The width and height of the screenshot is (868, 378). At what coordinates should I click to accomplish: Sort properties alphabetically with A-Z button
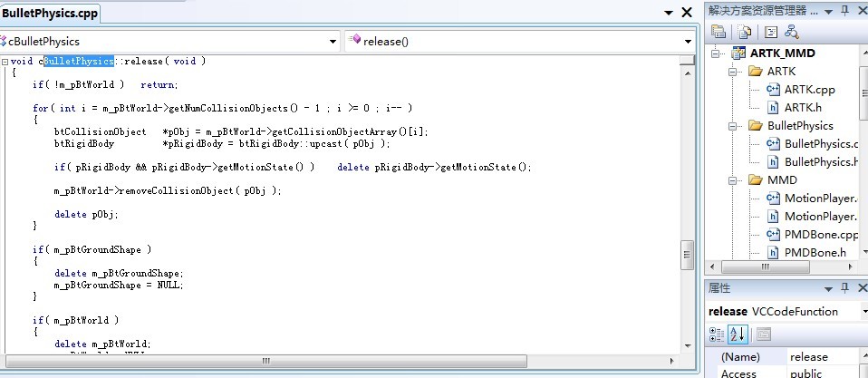tap(738, 334)
